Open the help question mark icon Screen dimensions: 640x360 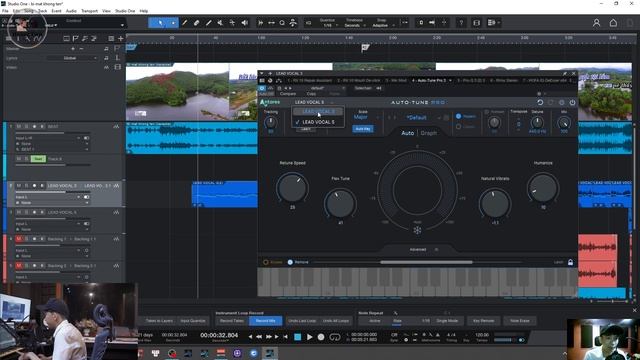coord(461,23)
